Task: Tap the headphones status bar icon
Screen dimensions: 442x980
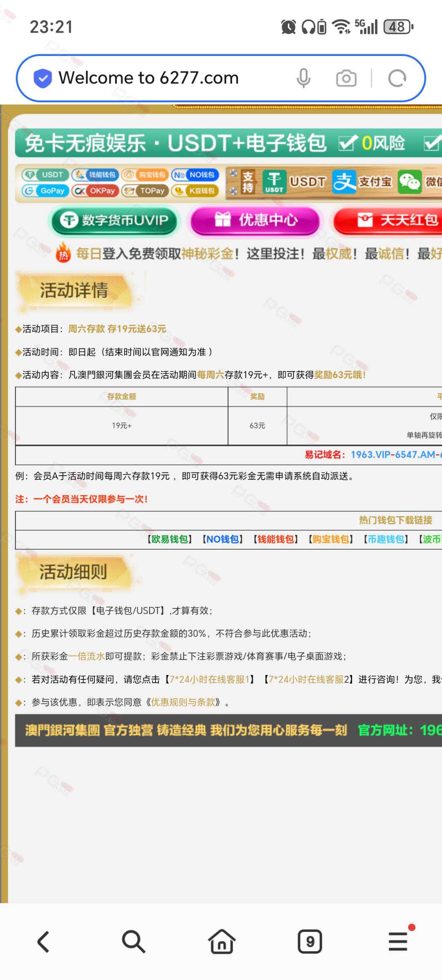Action: 309,27
